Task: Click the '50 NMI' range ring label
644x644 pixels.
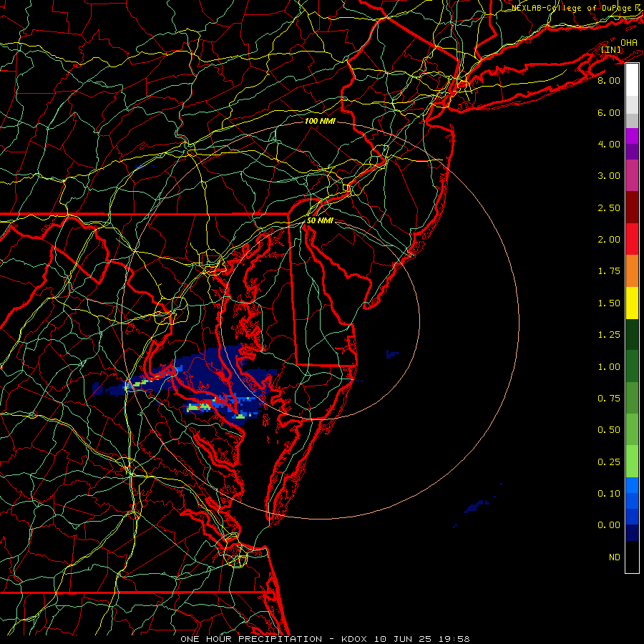Action: (x=320, y=220)
